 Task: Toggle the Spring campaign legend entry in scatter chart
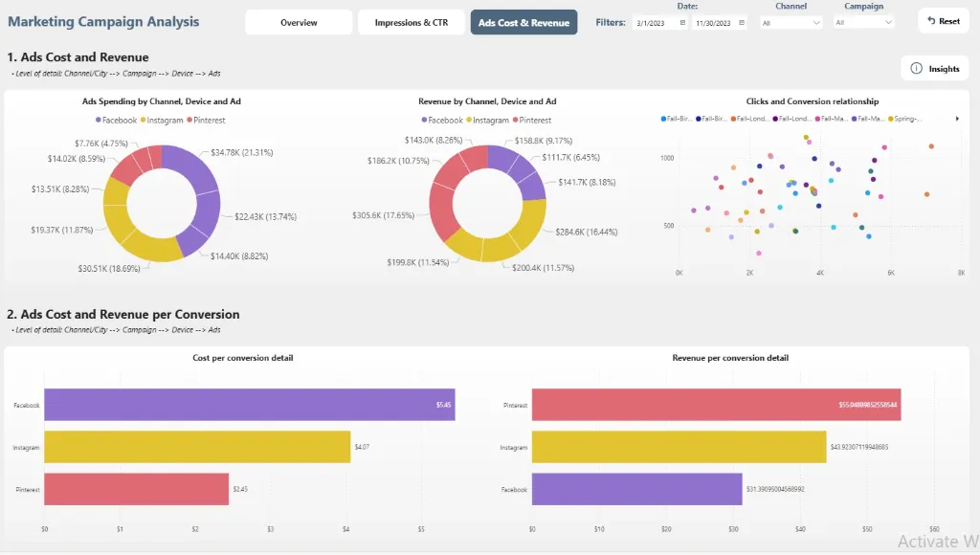pyautogui.click(x=907, y=119)
